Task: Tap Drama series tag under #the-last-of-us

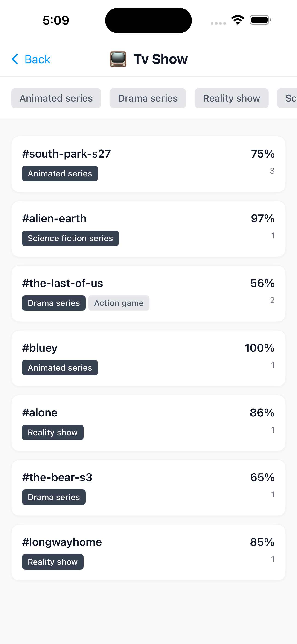Action: (54, 303)
